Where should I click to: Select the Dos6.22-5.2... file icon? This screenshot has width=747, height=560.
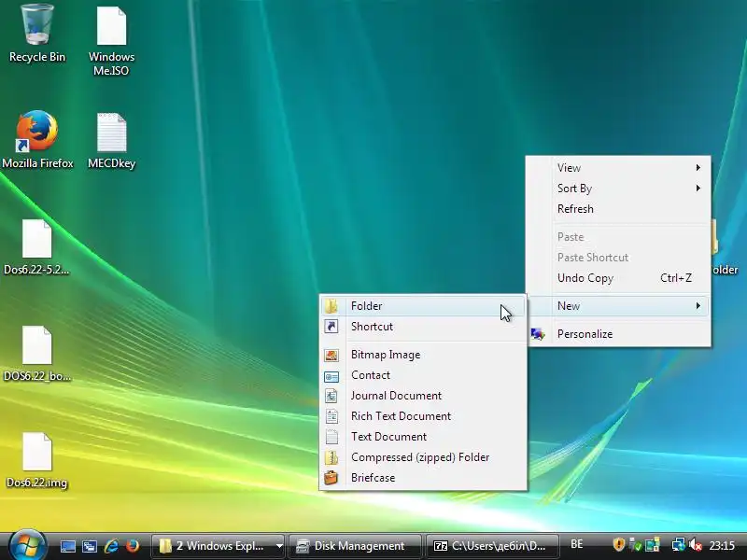pos(36,246)
